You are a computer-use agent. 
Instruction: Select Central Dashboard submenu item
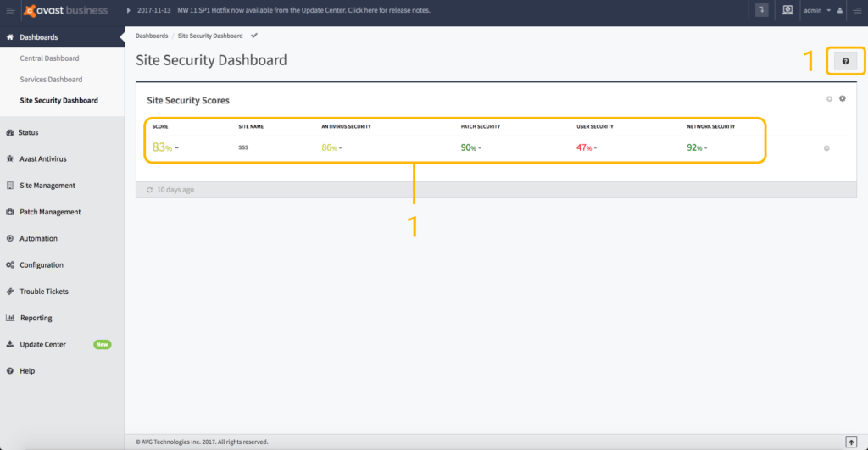pyautogui.click(x=49, y=58)
